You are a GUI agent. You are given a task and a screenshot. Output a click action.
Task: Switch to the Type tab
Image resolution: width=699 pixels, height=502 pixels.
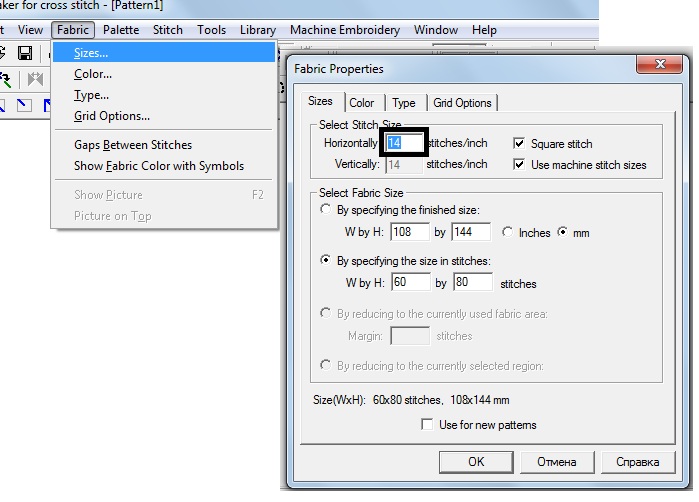pyautogui.click(x=403, y=103)
